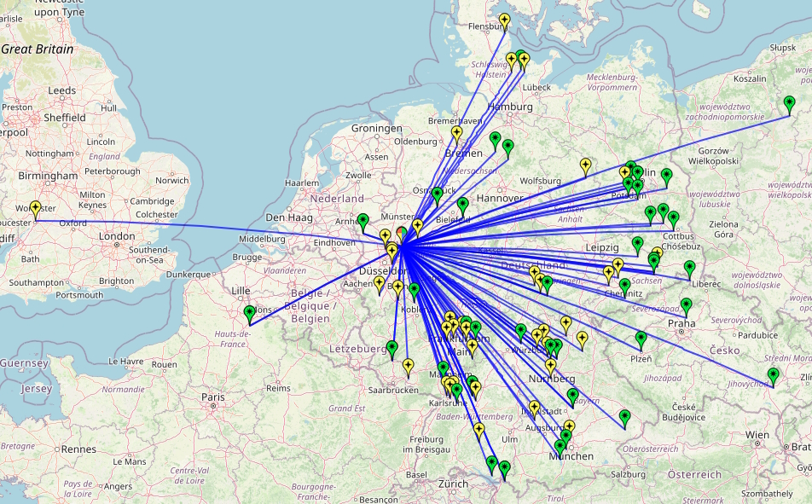Select the green marker near Jihovýchod
Viewport: 812px width, 504px height.
pyautogui.click(x=773, y=375)
